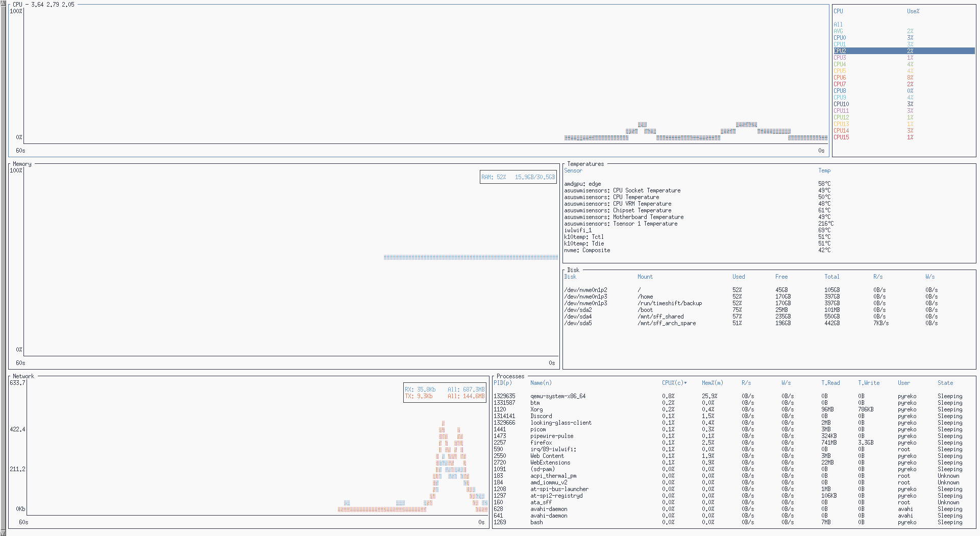The width and height of the screenshot is (980, 536).
Task: Select the qemu-system-x86_64 process row
Action: pyautogui.click(x=558, y=396)
